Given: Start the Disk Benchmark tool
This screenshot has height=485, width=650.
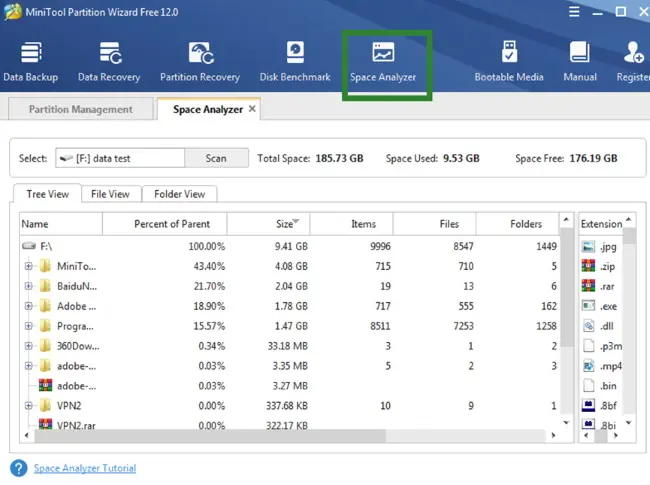Looking at the screenshot, I should pyautogui.click(x=295, y=61).
